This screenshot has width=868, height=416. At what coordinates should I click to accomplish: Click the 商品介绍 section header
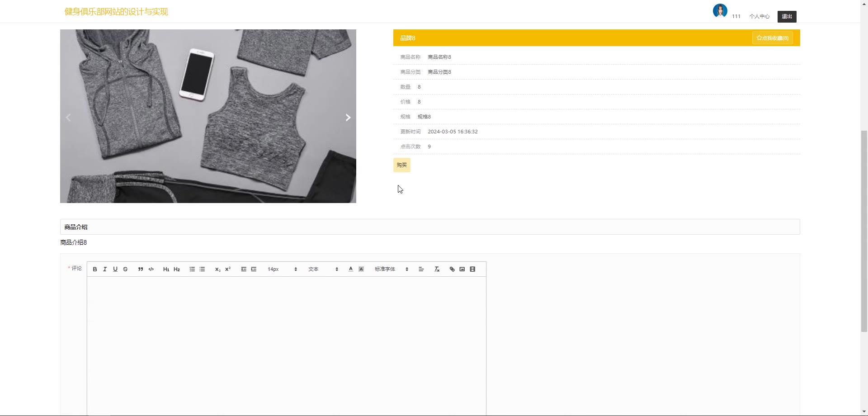[x=430, y=227]
